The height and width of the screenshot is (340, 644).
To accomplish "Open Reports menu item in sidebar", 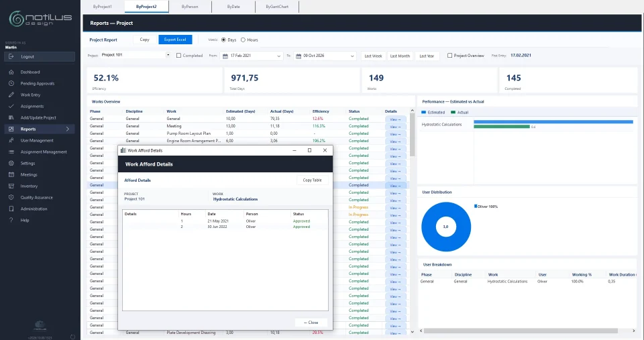I will [x=40, y=129].
